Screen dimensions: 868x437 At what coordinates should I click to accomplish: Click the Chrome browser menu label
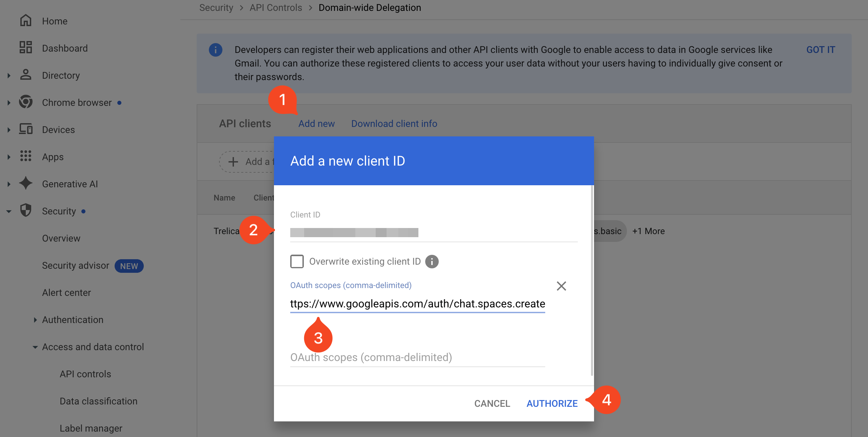[x=77, y=102]
